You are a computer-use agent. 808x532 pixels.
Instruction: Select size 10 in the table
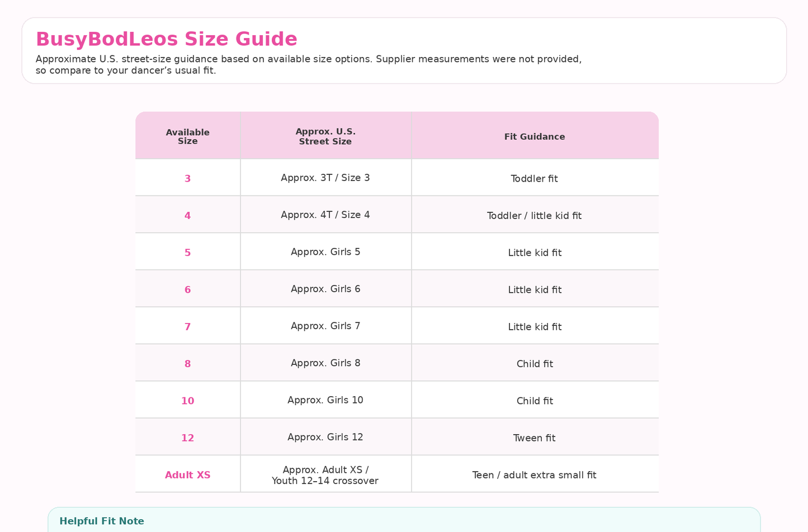tap(187, 401)
